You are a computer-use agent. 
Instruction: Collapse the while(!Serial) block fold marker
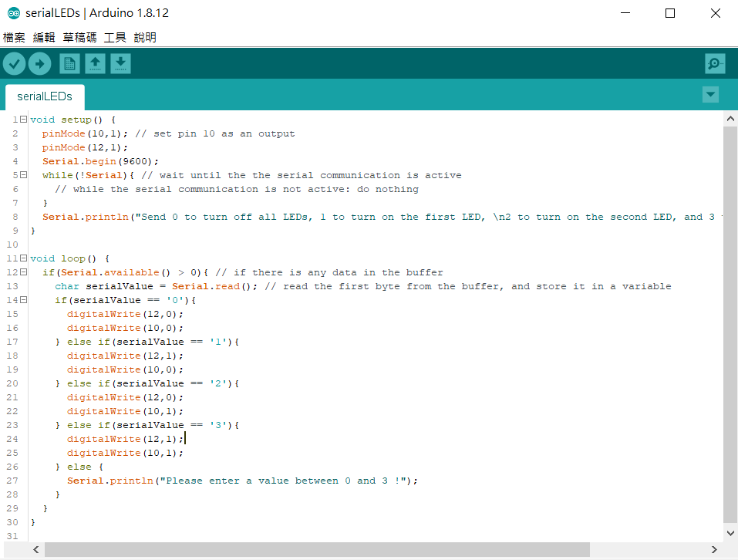(23, 175)
